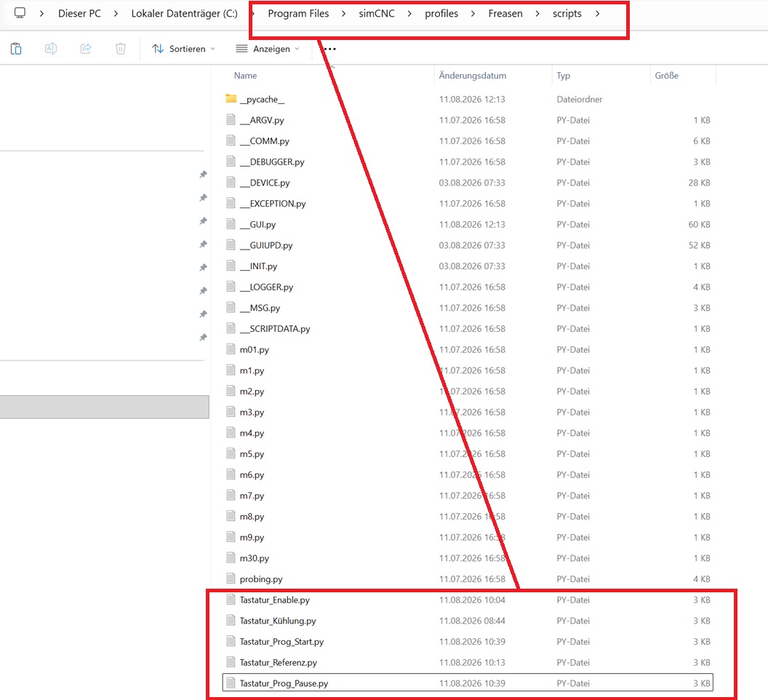Select the file Tastatur_Prog_Start.py
768x700 pixels.
tap(281, 641)
